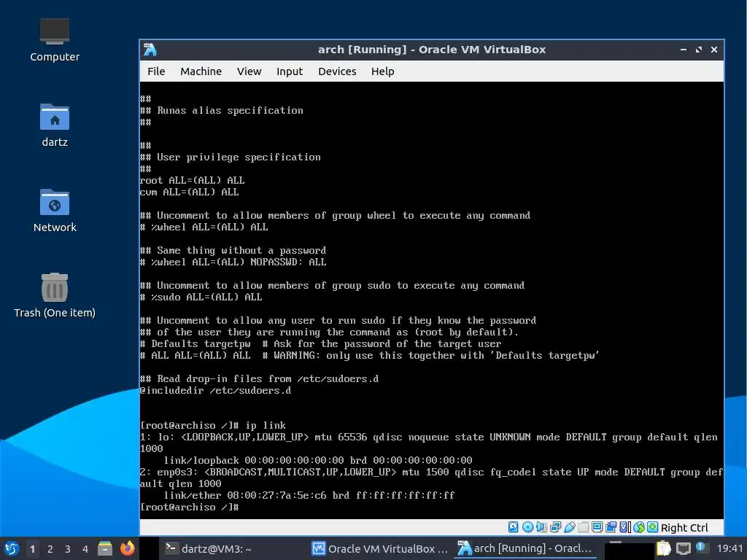Click the recording status icon
This screenshot has height=560, width=747.
pos(611,527)
